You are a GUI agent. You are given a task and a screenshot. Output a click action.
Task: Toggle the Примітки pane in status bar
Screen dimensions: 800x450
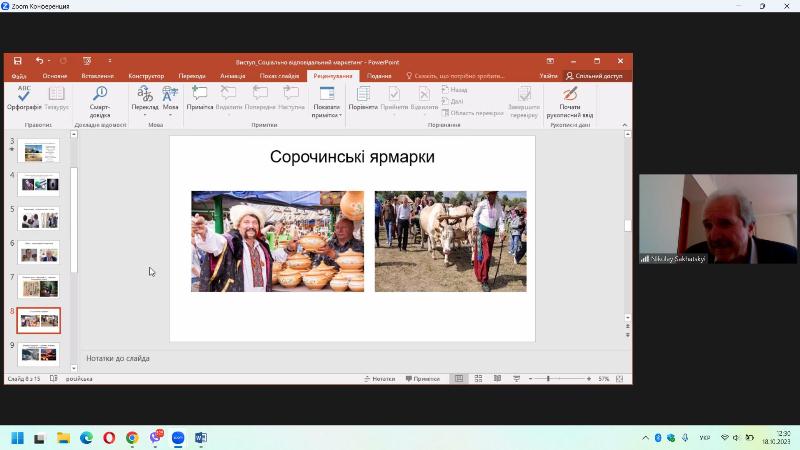point(422,379)
